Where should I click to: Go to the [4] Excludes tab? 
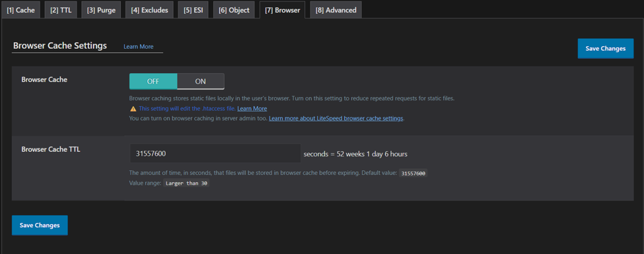point(149,10)
